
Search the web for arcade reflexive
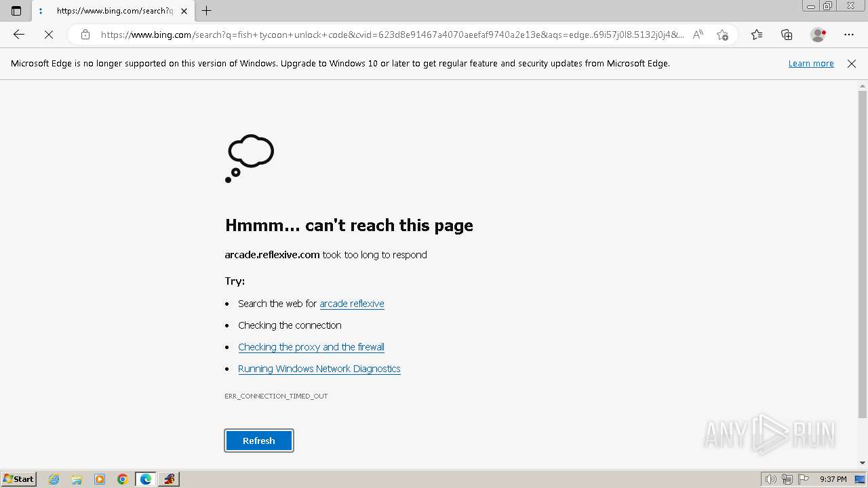[352, 304]
